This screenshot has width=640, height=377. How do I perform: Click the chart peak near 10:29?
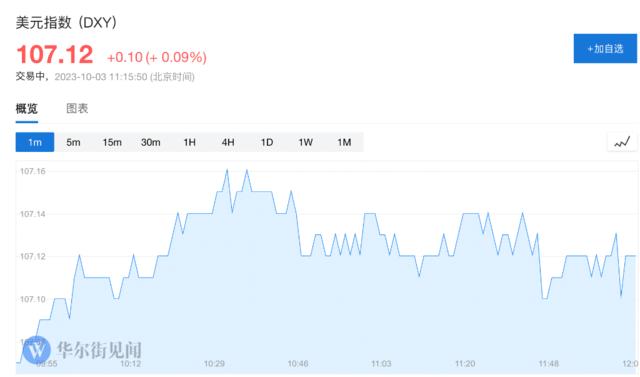227,170
